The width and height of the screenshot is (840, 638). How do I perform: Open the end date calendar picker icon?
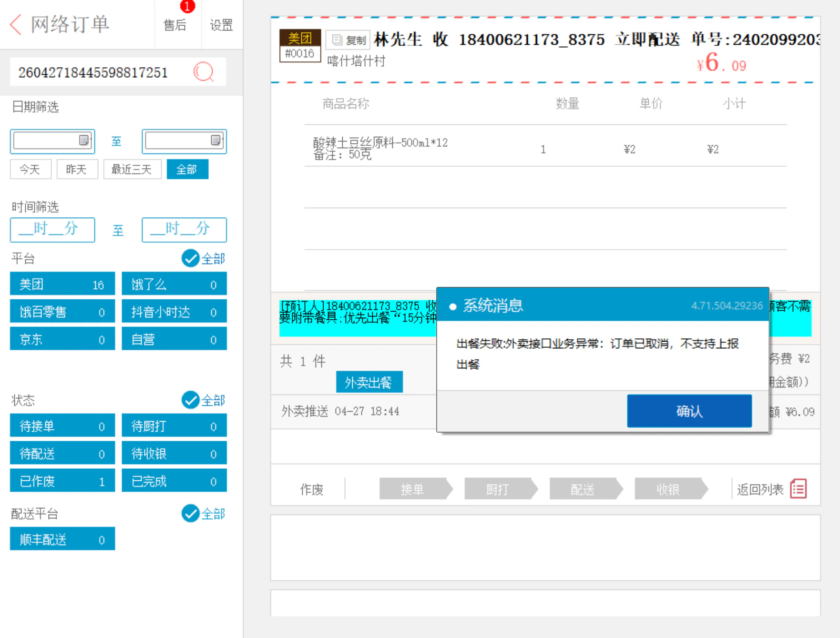216,141
